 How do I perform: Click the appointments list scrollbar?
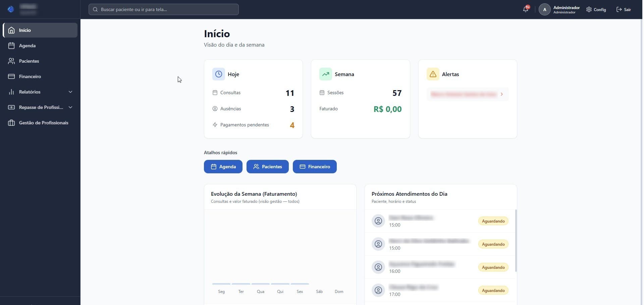516,241
